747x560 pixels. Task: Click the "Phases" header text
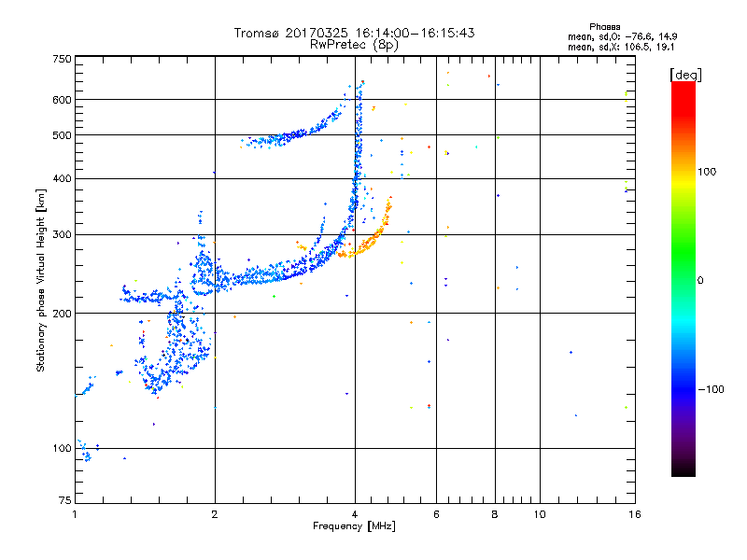pos(604,27)
